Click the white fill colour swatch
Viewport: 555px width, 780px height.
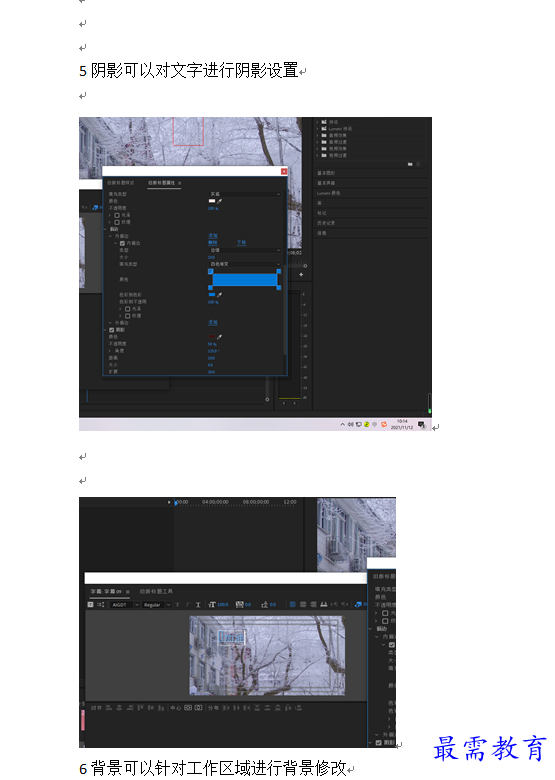pos(212,201)
